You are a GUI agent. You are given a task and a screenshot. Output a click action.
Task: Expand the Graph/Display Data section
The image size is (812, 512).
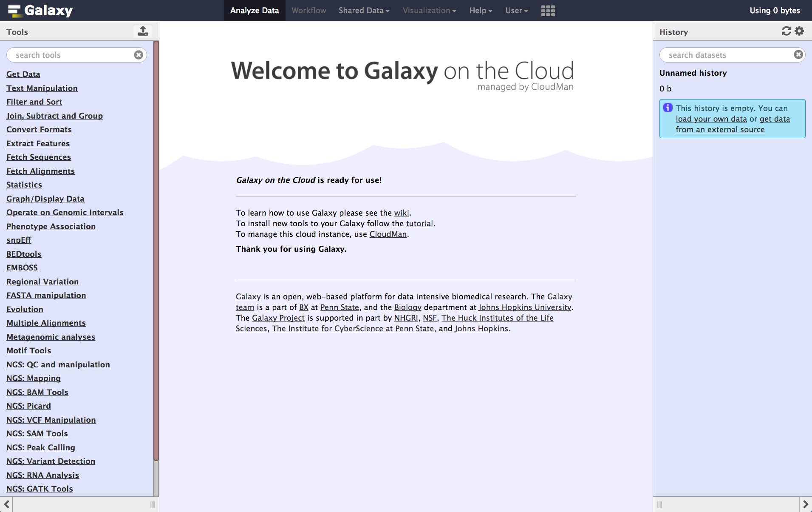tap(45, 199)
